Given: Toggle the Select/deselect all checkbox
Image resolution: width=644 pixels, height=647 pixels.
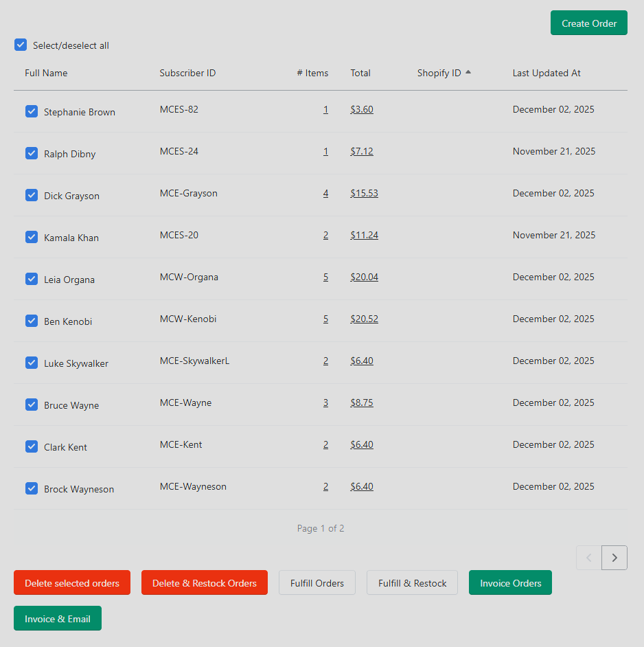Looking at the screenshot, I should click(x=21, y=45).
